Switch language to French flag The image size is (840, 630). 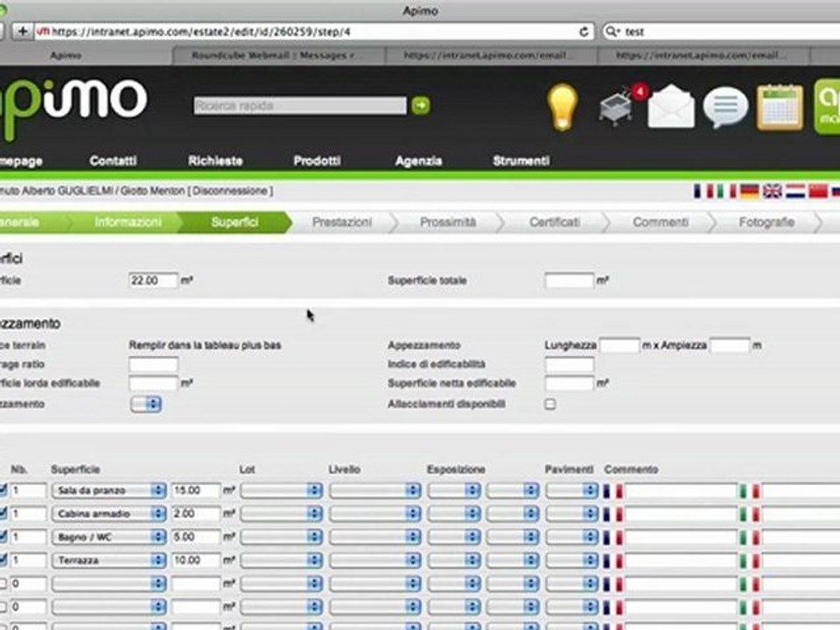tap(703, 191)
